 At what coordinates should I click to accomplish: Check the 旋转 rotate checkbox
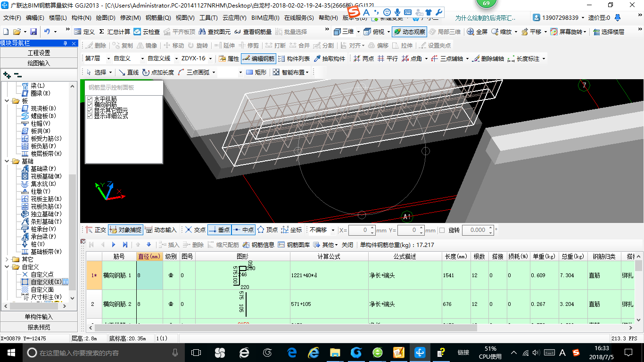(442, 230)
